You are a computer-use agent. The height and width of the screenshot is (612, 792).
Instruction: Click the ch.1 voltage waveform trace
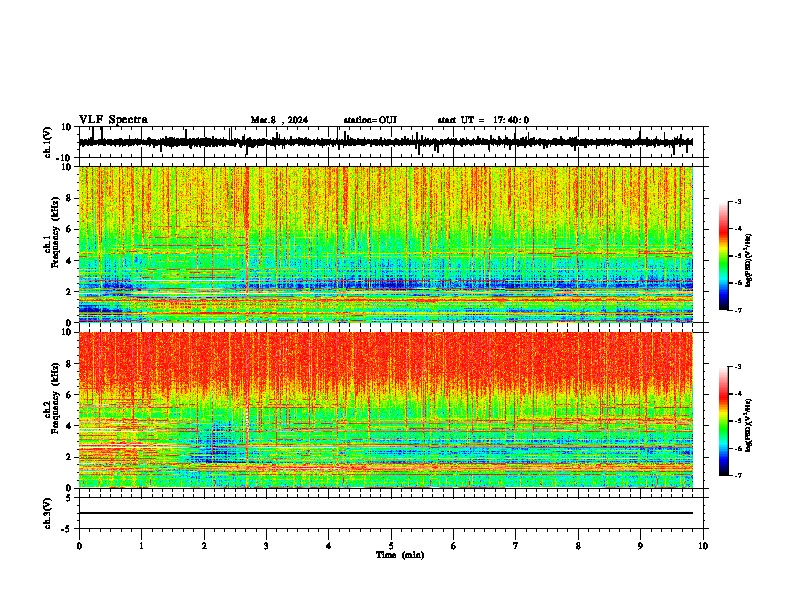(x=385, y=142)
